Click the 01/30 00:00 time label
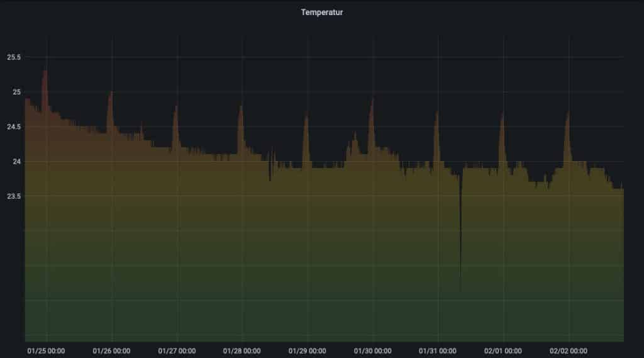This screenshot has height=358, width=644. (372, 351)
